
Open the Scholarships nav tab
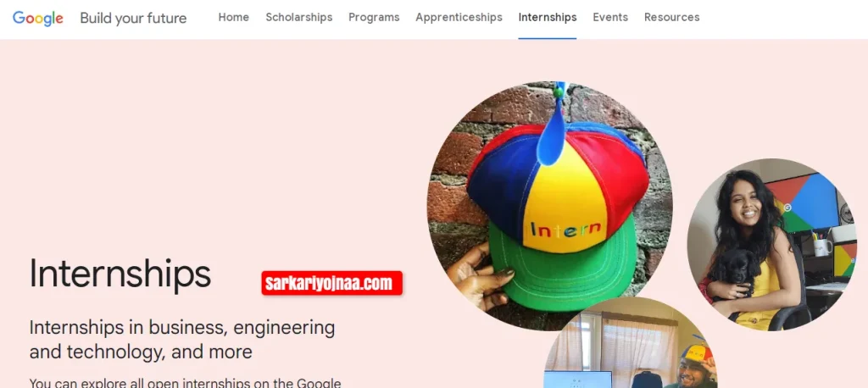(299, 17)
